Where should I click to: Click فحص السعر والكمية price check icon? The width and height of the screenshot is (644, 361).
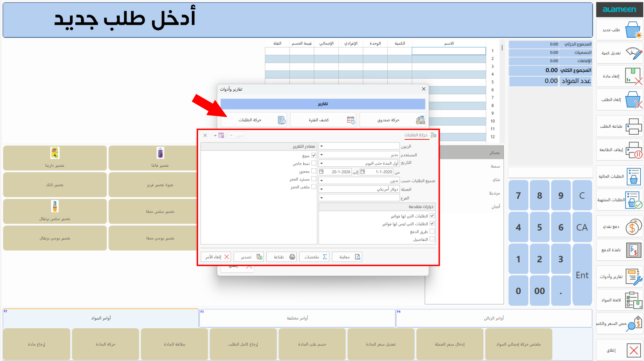point(634,324)
